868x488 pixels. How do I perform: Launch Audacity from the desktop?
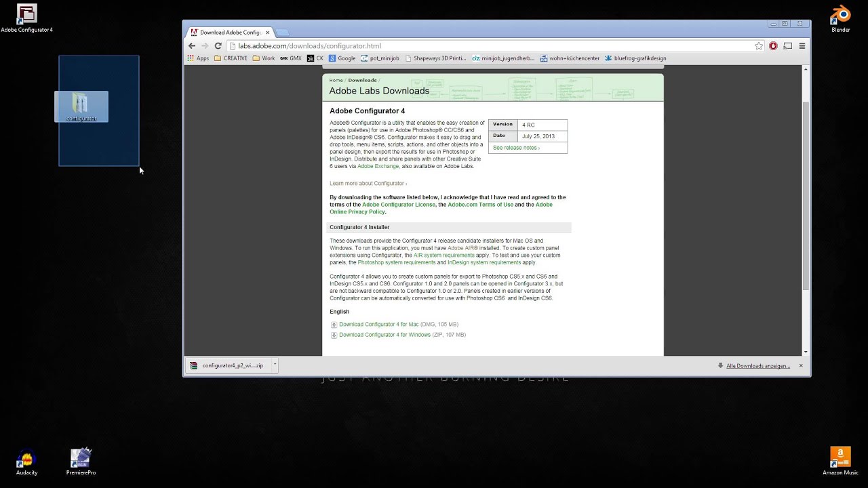tap(26, 462)
